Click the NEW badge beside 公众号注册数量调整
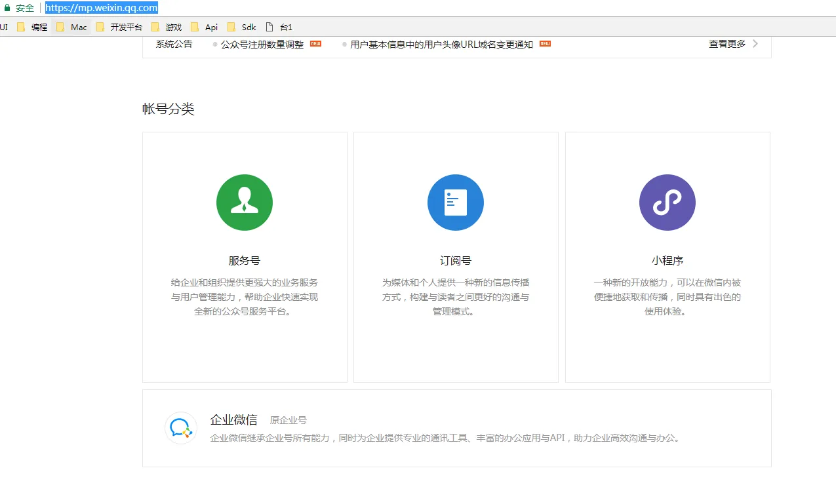The image size is (836, 504). 315,44
